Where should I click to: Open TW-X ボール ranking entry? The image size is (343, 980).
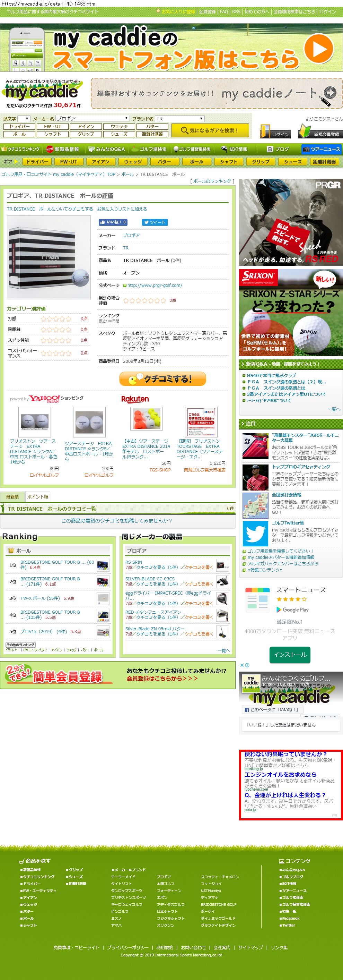point(40,598)
